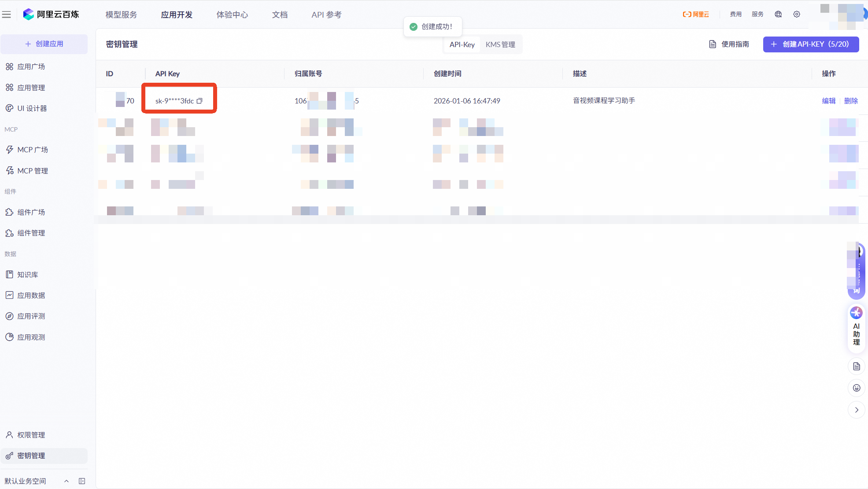Click the smiley feedback icon
The image size is (868, 489).
(856, 388)
